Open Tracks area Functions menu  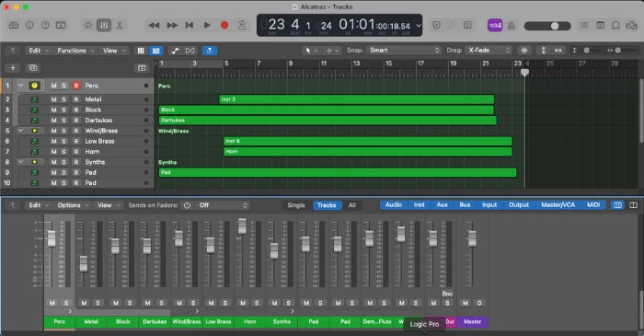point(75,51)
